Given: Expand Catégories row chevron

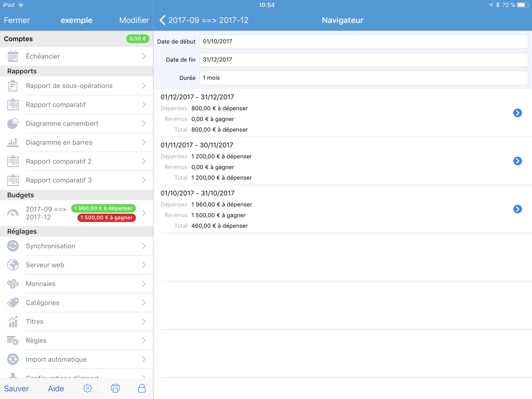Looking at the screenshot, I should (x=144, y=303).
